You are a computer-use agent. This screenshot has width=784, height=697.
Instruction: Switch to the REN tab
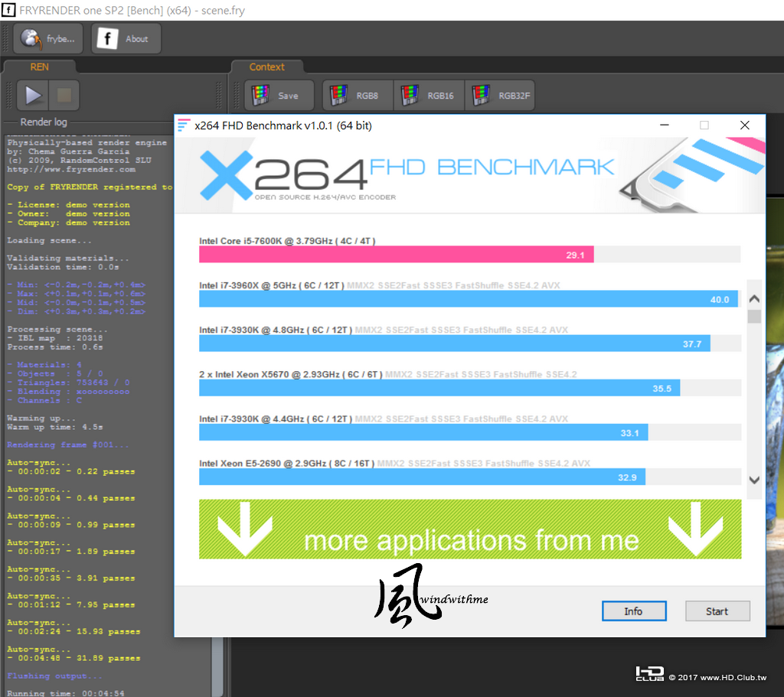point(39,67)
